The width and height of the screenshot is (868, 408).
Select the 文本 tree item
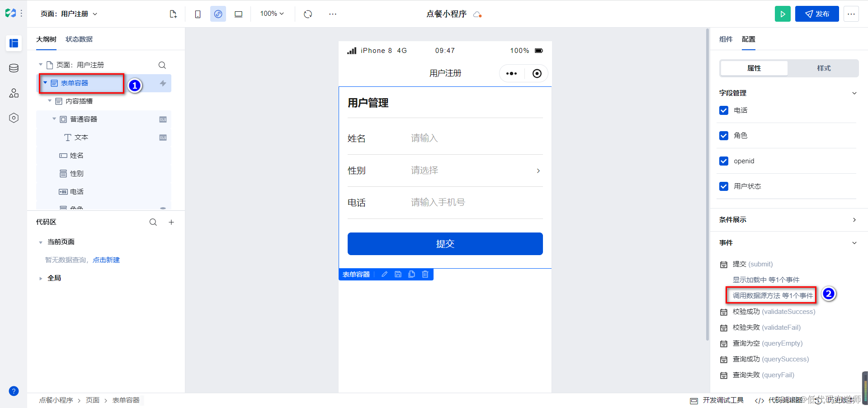coord(81,138)
